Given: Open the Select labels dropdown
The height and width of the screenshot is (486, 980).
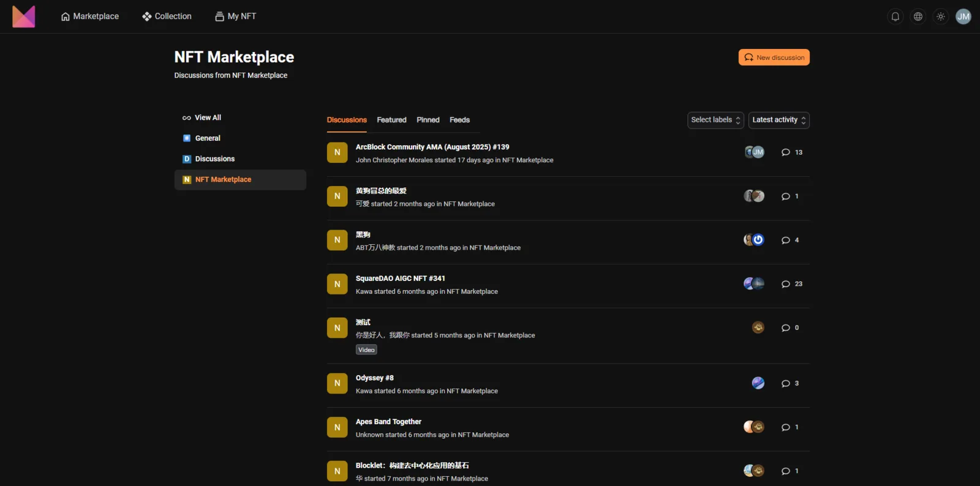Looking at the screenshot, I should [716, 120].
